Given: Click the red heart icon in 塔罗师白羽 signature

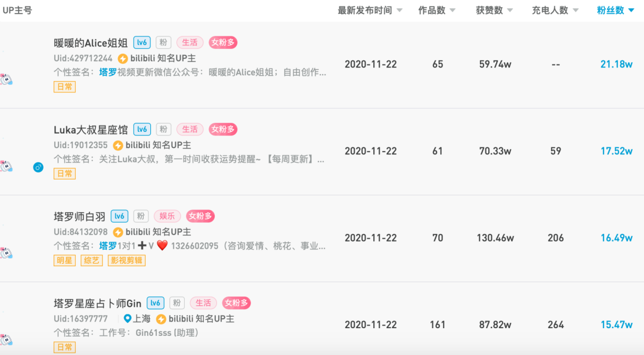Looking at the screenshot, I should point(162,246).
